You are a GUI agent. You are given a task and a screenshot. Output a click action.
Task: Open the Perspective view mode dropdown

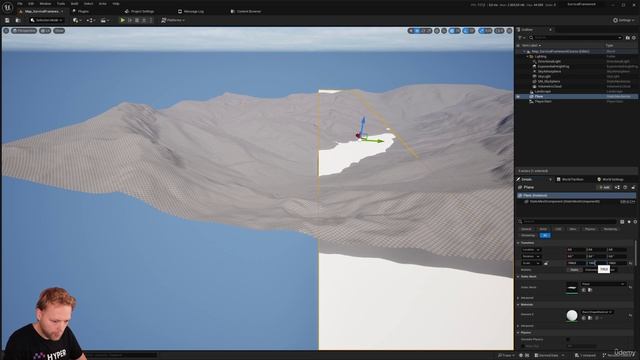tap(24, 31)
